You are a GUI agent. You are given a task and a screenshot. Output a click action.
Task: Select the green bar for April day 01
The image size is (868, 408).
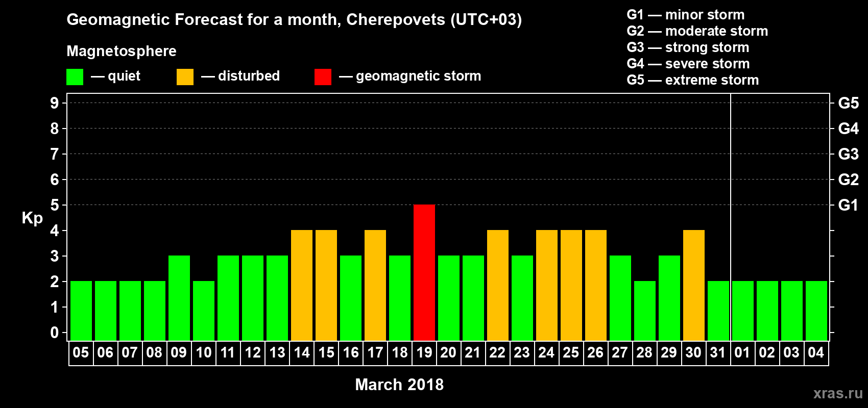(x=743, y=311)
